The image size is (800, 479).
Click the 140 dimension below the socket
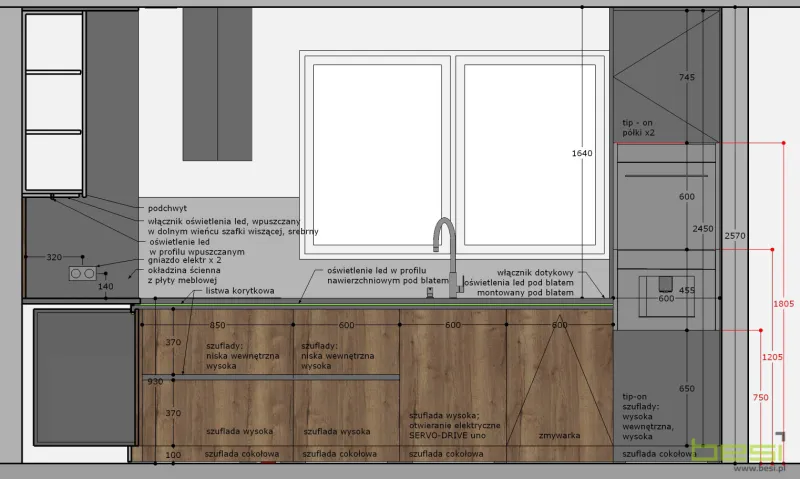106,286
